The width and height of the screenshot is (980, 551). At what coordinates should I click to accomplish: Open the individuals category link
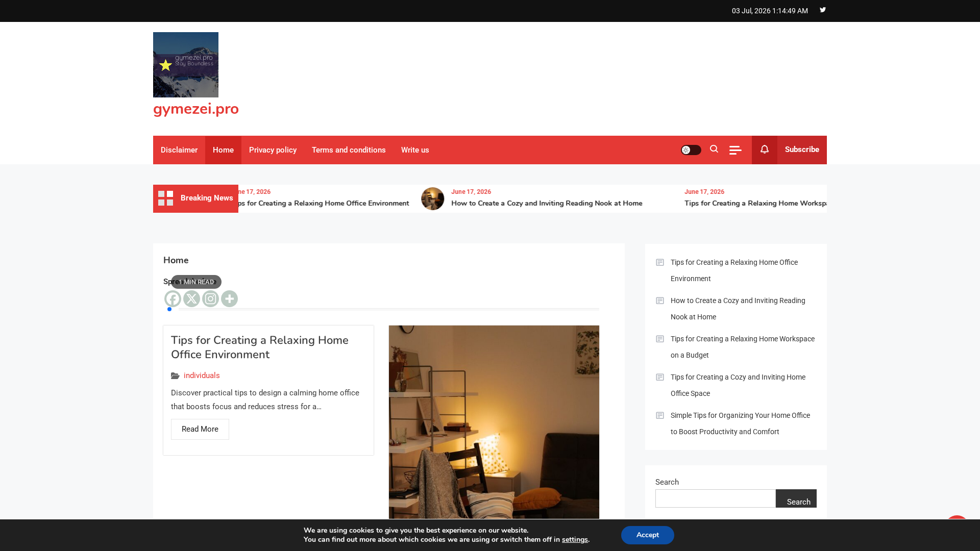[x=202, y=375]
